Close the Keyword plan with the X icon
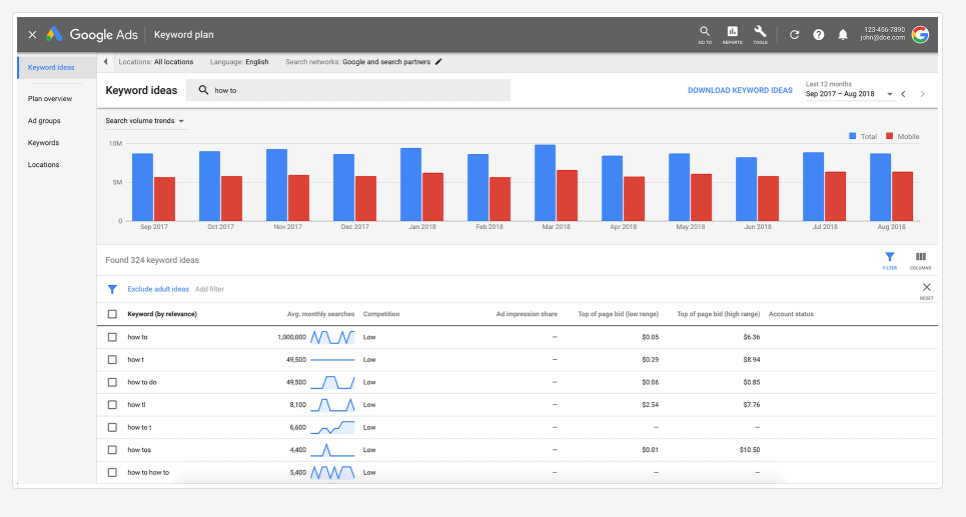The image size is (966, 517). click(x=32, y=35)
